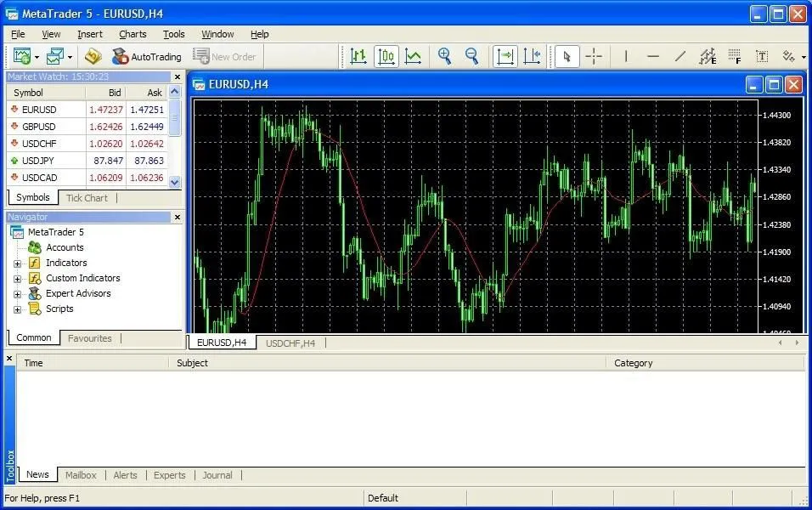Open the View menu
The image size is (812, 510).
[x=51, y=34]
